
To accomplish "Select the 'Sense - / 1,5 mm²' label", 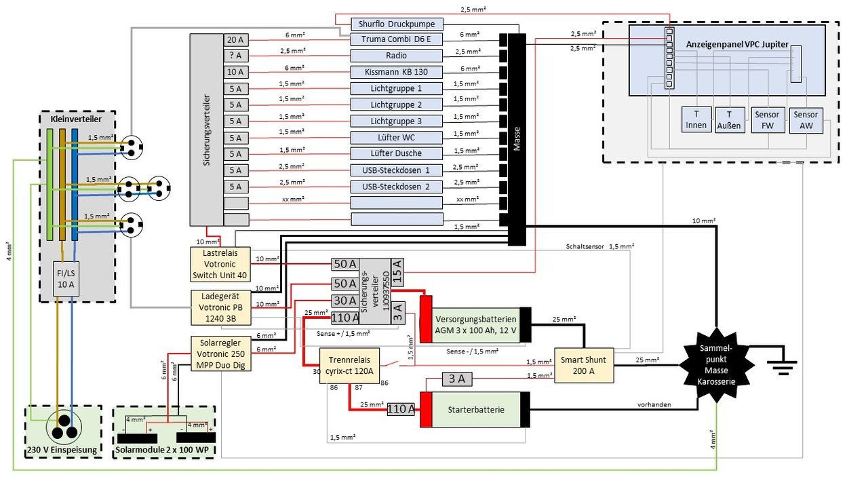I will (x=472, y=351).
